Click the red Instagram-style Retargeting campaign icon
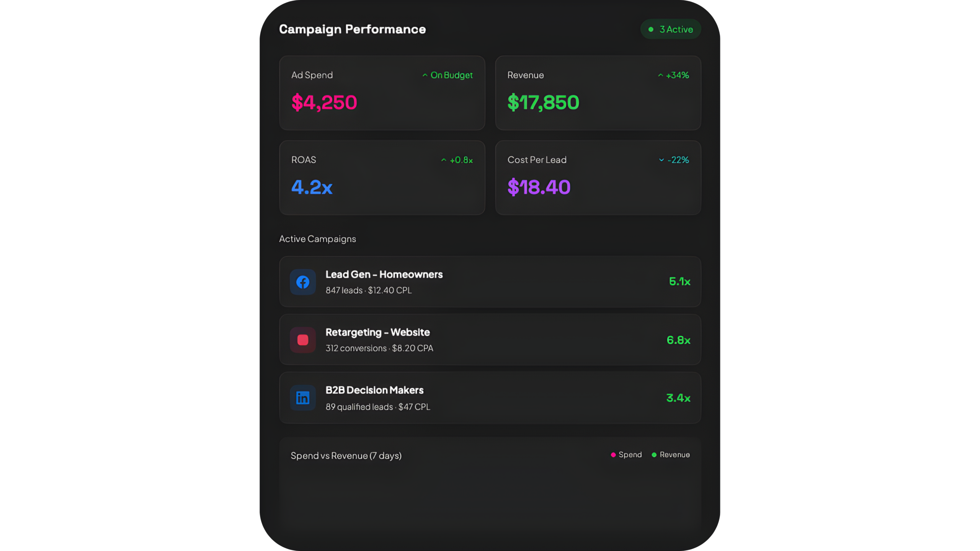 pos(302,340)
